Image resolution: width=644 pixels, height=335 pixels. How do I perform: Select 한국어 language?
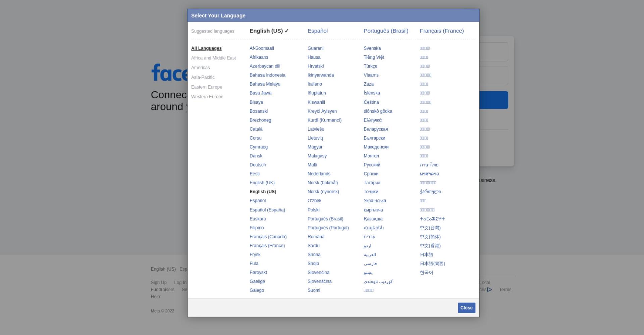coord(426,273)
